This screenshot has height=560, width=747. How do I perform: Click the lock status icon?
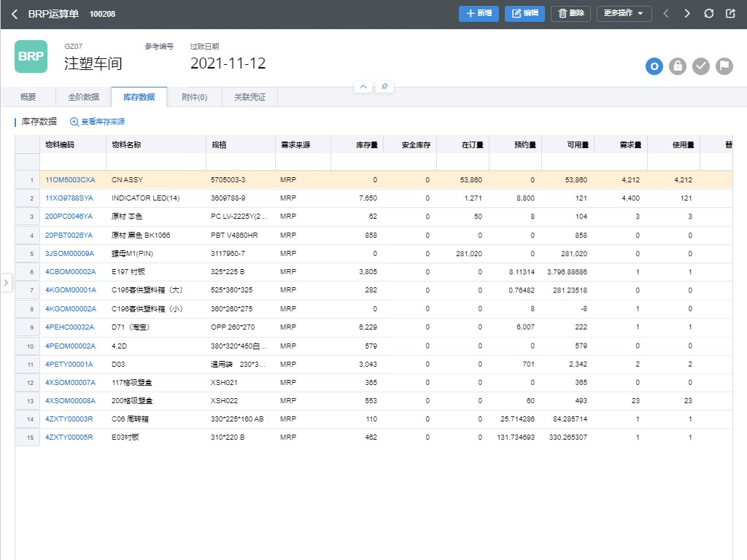[x=678, y=66]
